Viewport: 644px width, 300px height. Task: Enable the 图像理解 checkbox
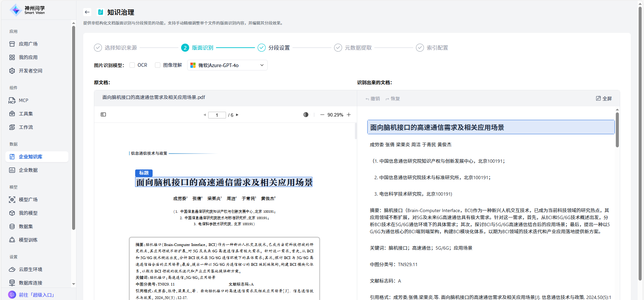pyautogui.click(x=158, y=65)
